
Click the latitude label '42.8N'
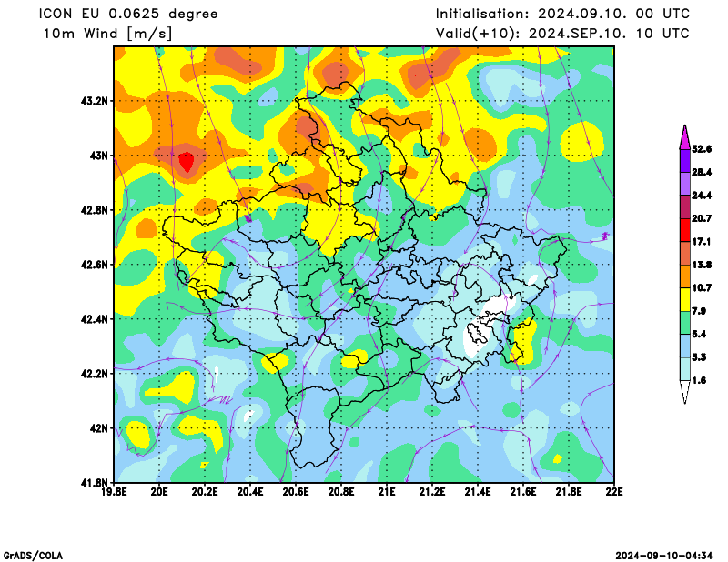pos(95,210)
